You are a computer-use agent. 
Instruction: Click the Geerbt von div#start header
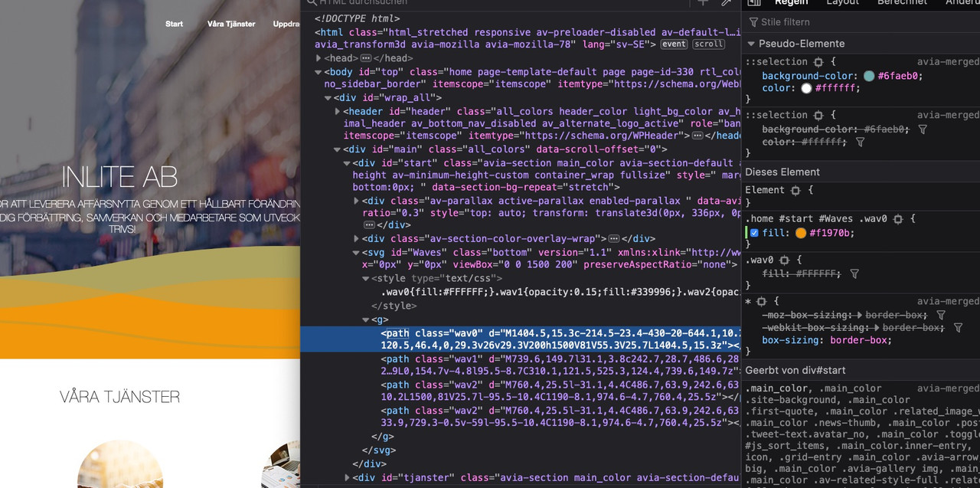tap(795, 370)
